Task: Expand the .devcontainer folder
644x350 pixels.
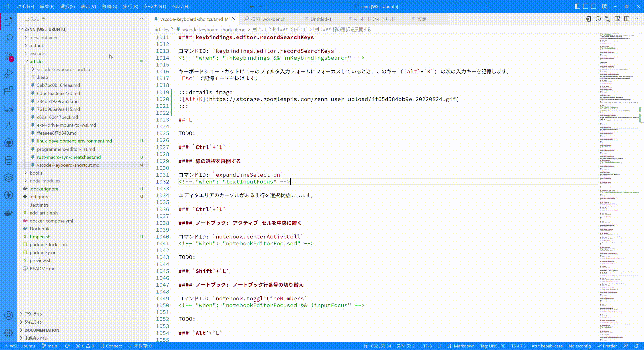Action: (x=83, y=38)
